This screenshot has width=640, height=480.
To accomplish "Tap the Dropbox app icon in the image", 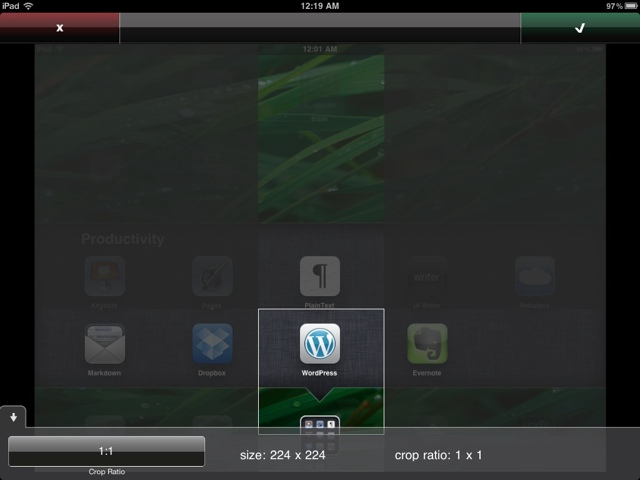I will 212,344.
